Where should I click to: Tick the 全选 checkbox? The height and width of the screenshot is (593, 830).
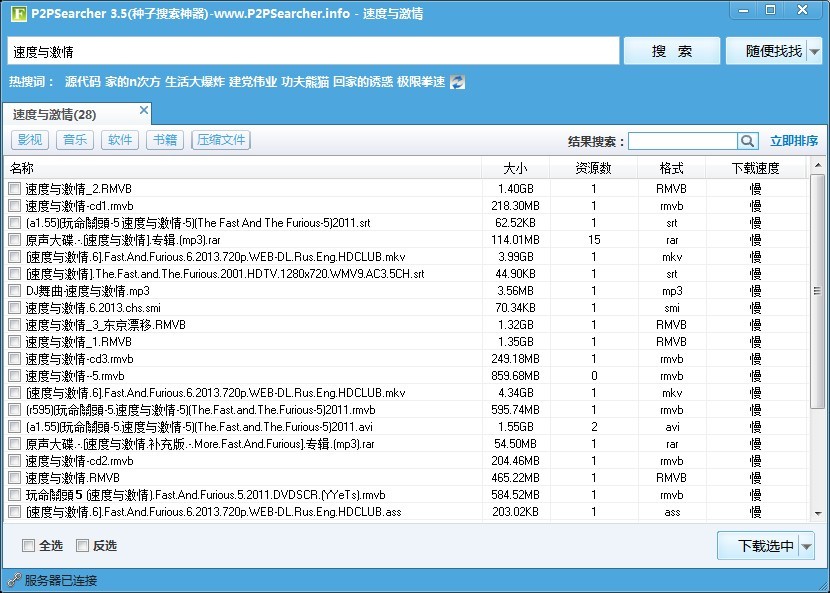point(29,545)
